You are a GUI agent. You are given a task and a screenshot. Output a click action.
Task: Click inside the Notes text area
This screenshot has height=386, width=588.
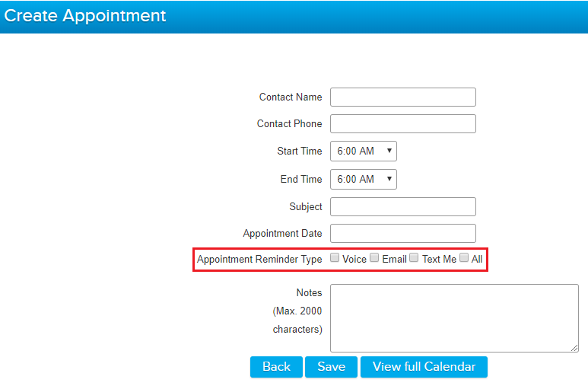click(453, 317)
